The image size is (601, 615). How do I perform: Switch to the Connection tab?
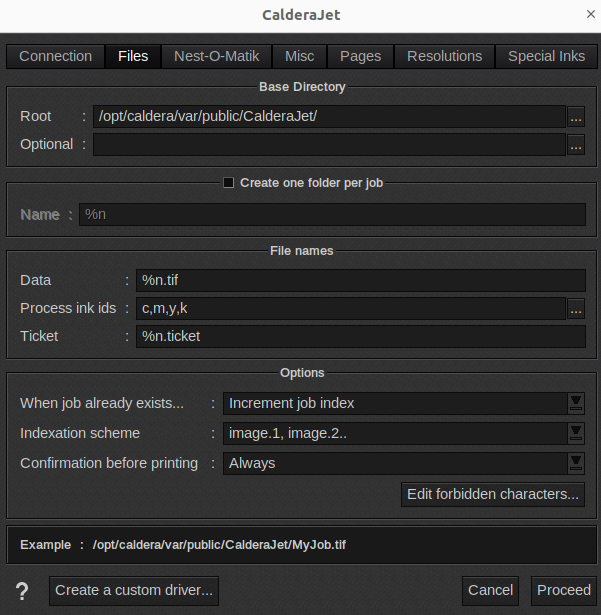coord(56,57)
